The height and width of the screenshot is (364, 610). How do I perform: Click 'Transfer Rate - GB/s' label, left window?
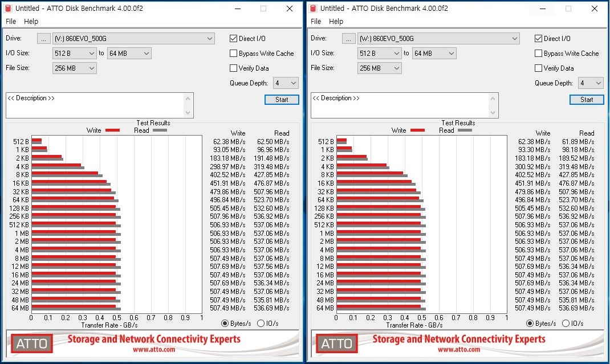point(109,325)
